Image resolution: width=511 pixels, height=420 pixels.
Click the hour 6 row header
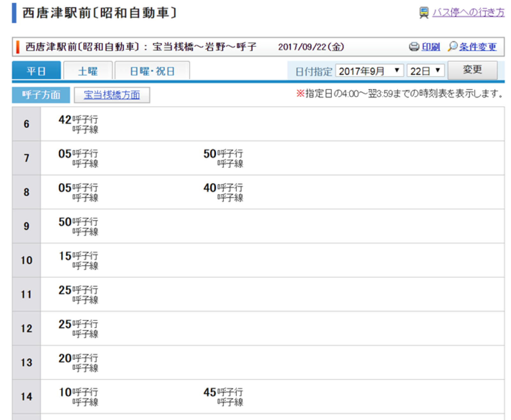click(27, 124)
